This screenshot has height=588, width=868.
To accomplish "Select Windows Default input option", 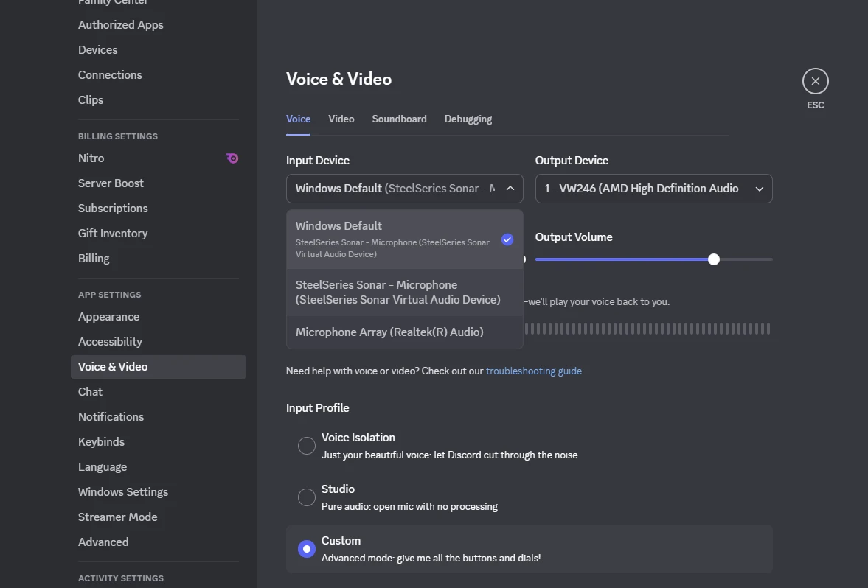I will point(405,239).
